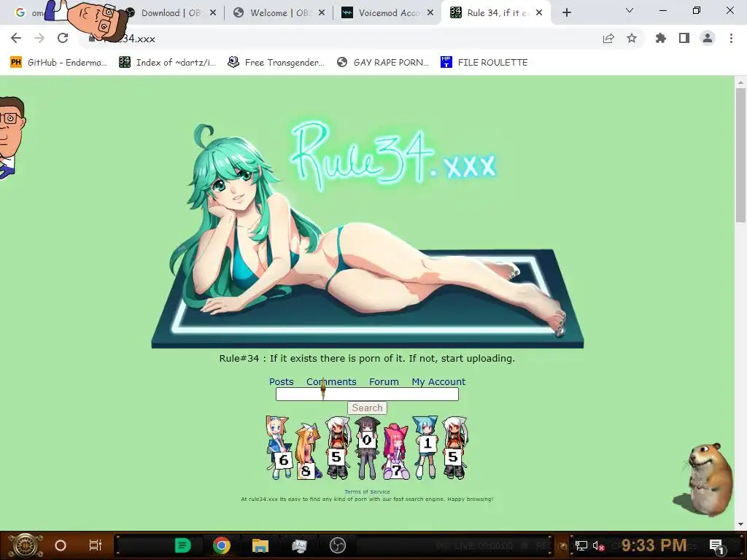Restore down the Chrome window

tap(697, 10)
